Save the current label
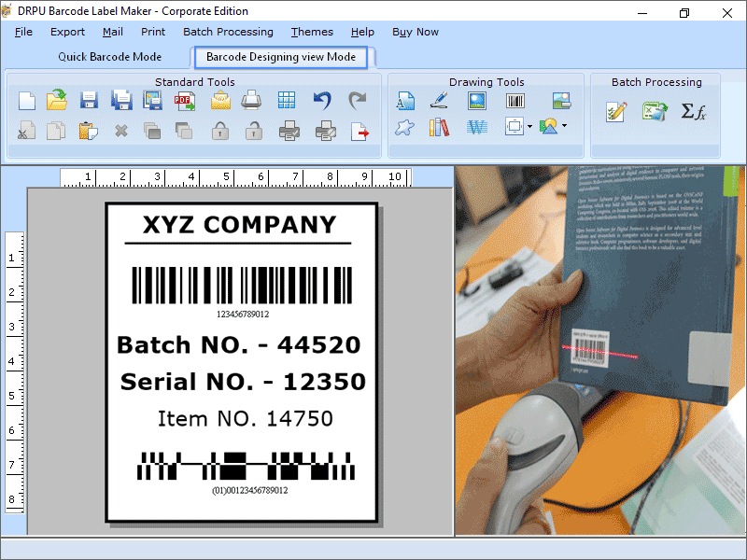 click(89, 101)
